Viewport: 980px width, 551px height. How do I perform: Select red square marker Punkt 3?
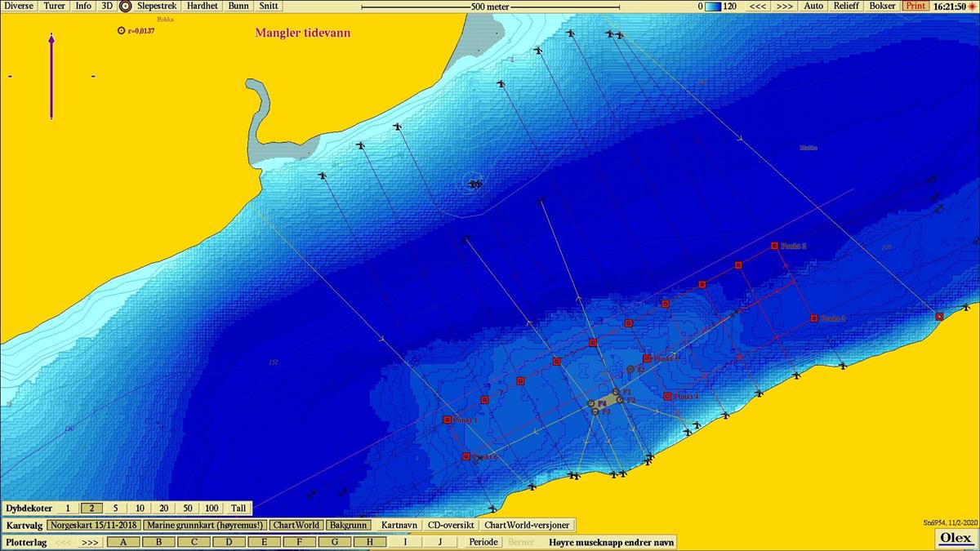813,318
